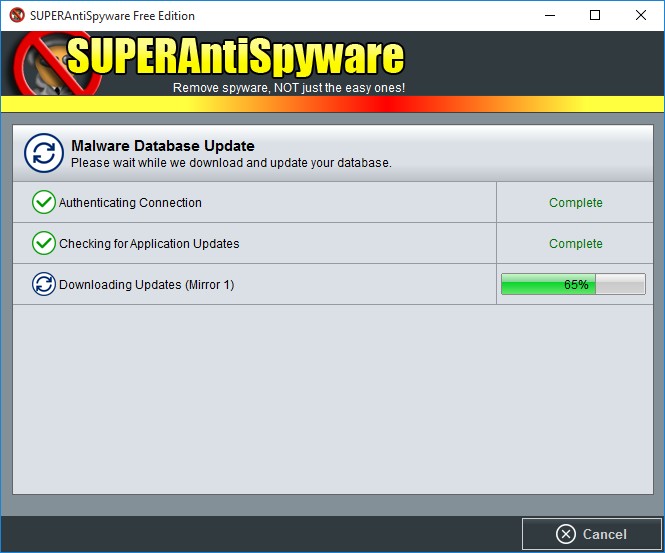The width and height of the screenshot is (665, 553).
Task: Click the Malware Database Update sync icon
Action: 44,153
